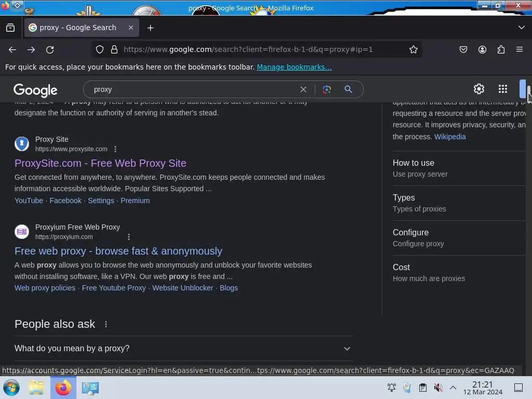Image resolution: width=532 pixels, height=399 pixels.
Task: Click the Manage bookmarks link
Action: coord(294,67)
